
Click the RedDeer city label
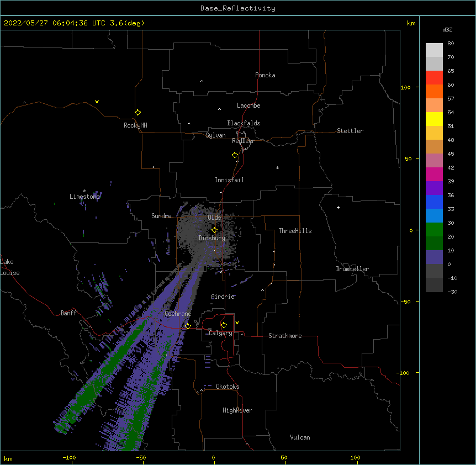click(243, 141)
